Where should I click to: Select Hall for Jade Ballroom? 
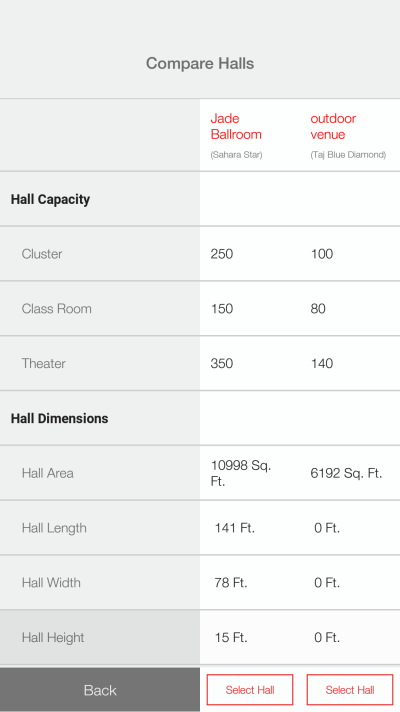[250, 690]
